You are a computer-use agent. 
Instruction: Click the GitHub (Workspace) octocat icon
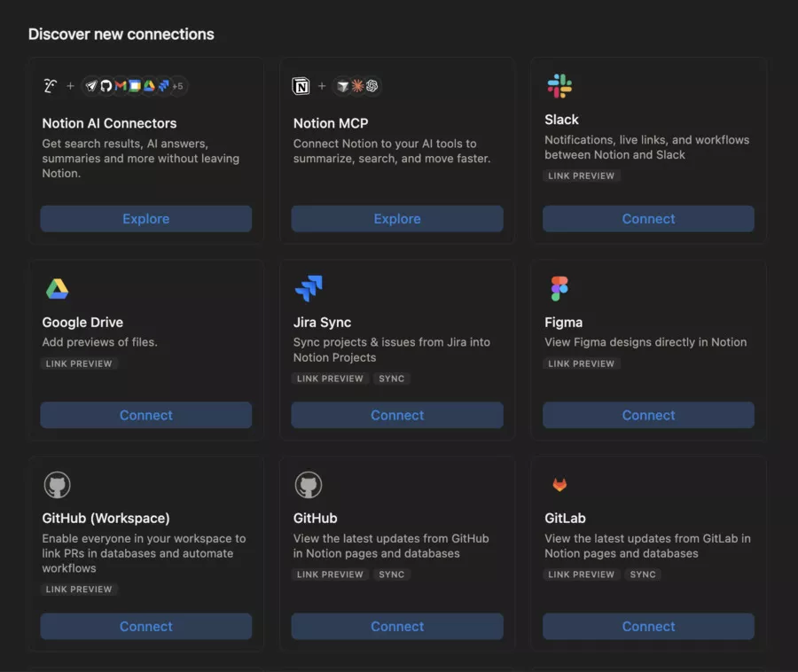point(57,485)
